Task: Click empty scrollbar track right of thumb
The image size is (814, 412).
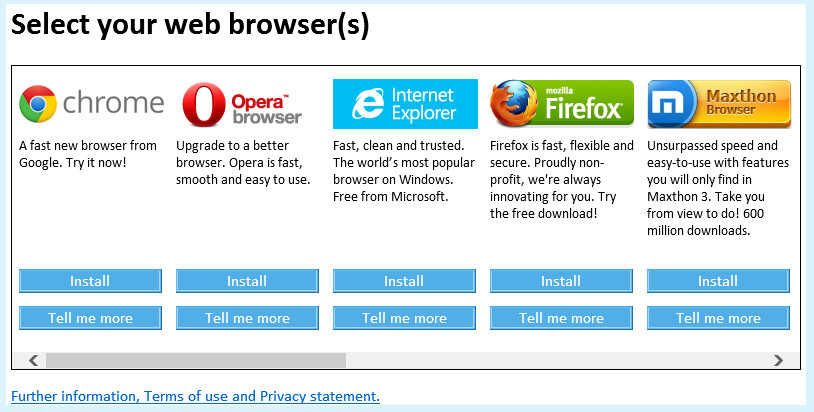Action: tap(555, 360)
